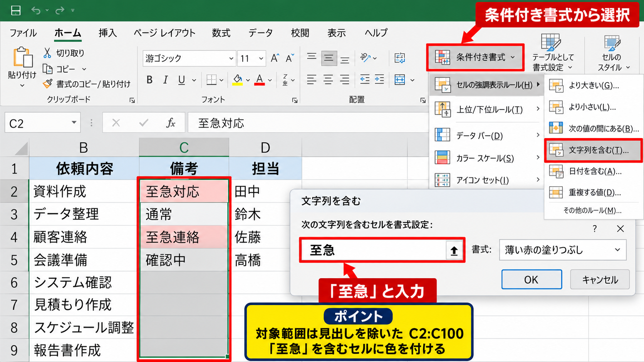Click 書式のコピー/貼り付け format painter
The width and height of the screenshot is (644, 362).
pyautogui.click(x=87, y=84)
